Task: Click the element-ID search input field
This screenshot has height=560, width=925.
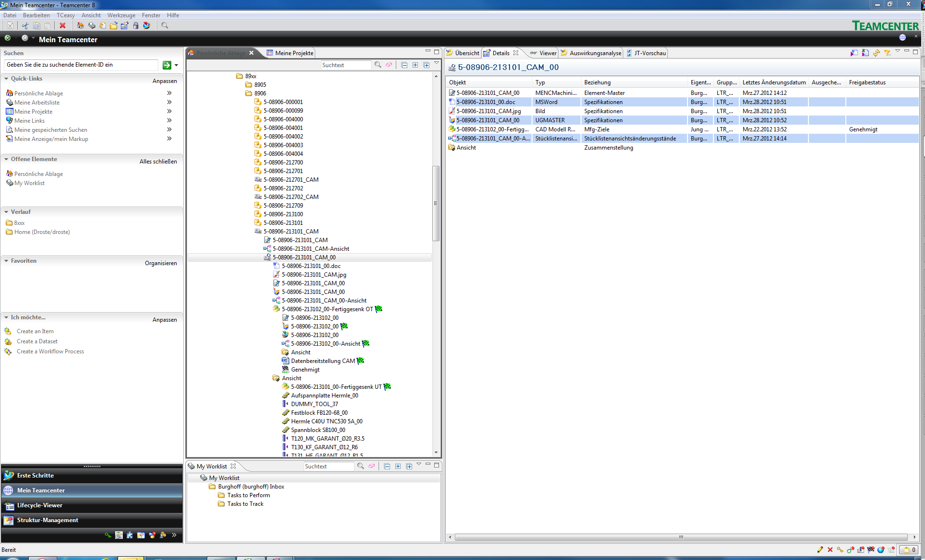Action: pos(81,65)
